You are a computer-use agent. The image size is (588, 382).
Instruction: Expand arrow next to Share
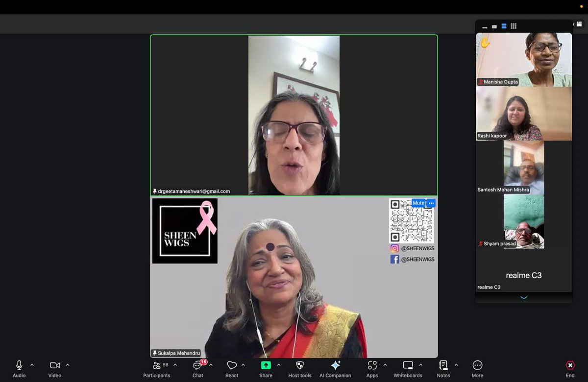279,365
